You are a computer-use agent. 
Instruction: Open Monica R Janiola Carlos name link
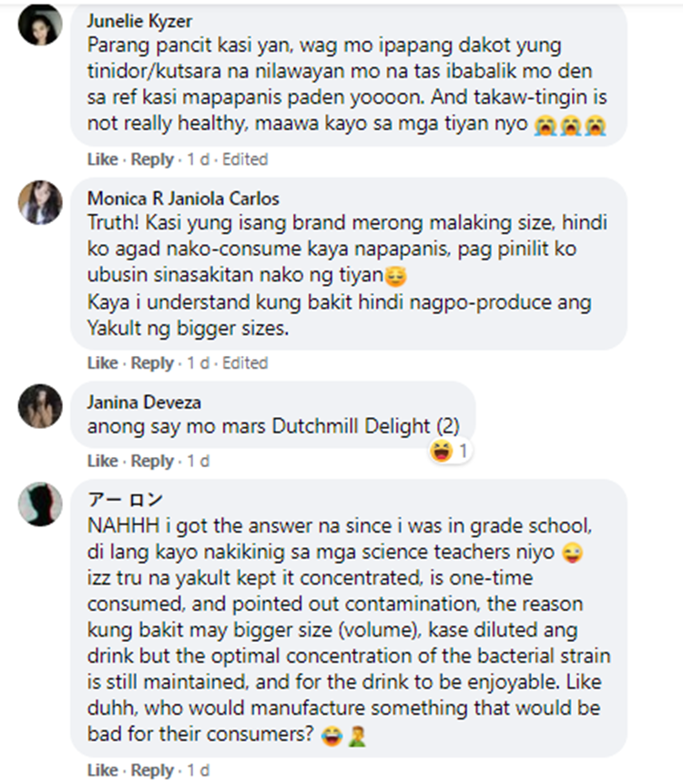pos(183,199)
